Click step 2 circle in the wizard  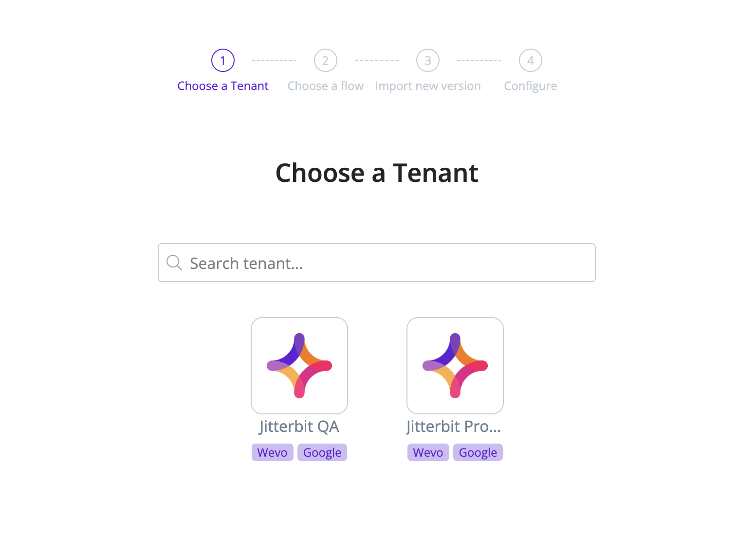[x=326, y=60]
